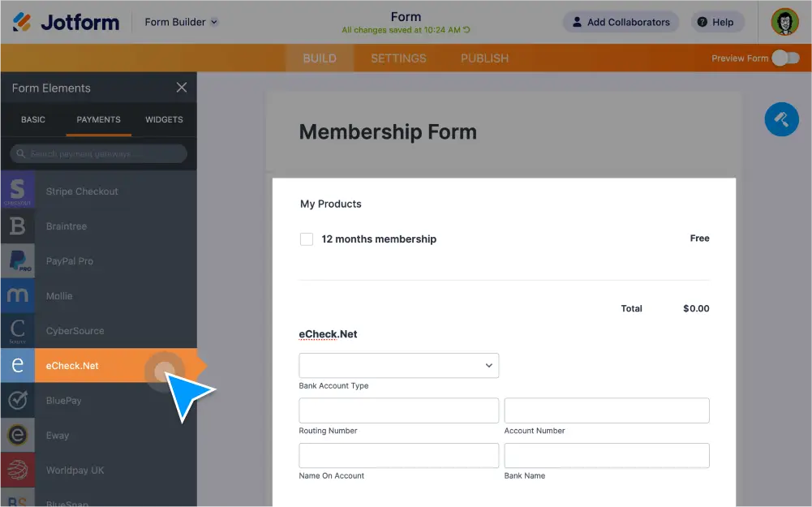Choose the Worldpay UK gateway

[x=75, y=470]
